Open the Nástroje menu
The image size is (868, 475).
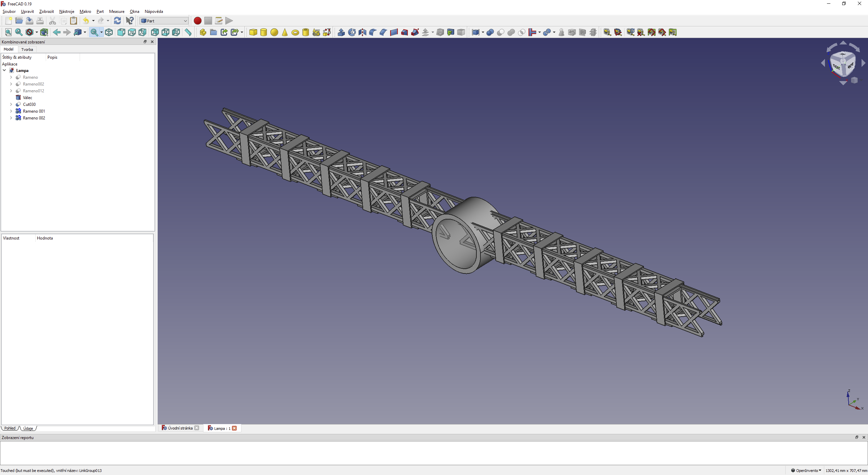point(66,12)
